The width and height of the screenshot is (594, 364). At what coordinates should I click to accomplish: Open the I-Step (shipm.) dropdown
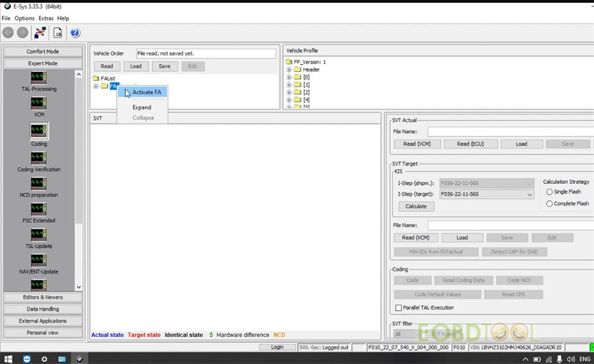point(529,183)
